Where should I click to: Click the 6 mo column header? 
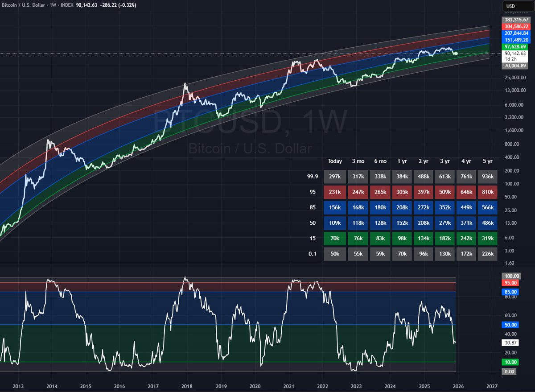pos(381,161)
